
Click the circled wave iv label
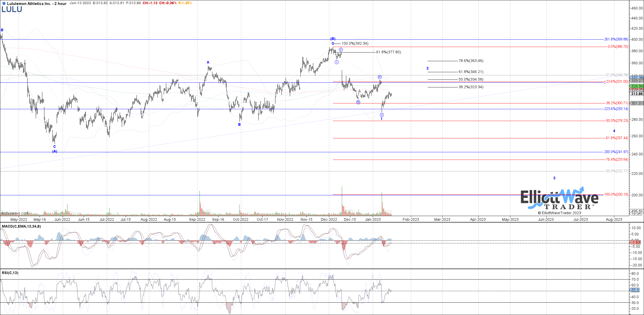tap(380, 77)
